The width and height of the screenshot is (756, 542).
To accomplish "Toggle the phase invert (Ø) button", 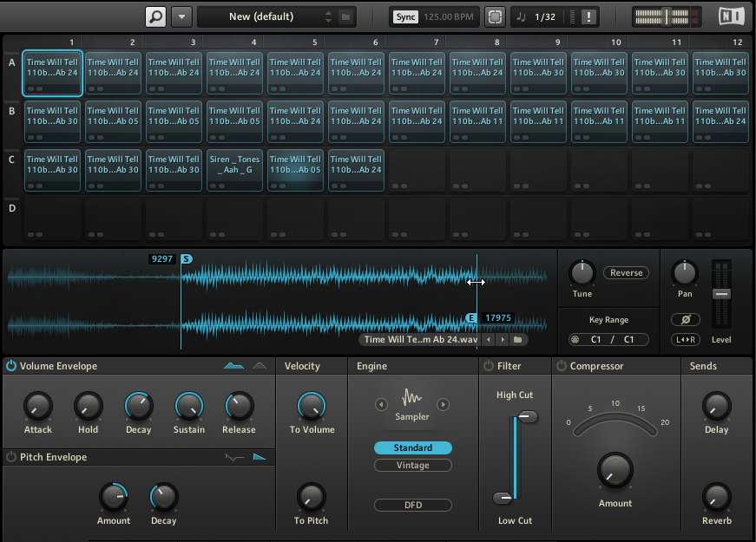I will click(685, 320).
